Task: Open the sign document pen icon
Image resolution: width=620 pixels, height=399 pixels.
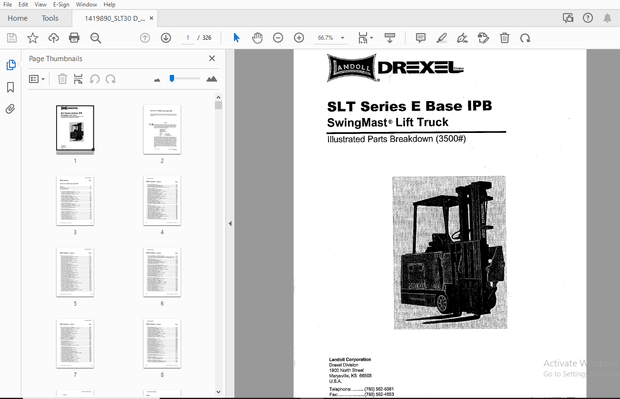Action: tap(462, 38)
